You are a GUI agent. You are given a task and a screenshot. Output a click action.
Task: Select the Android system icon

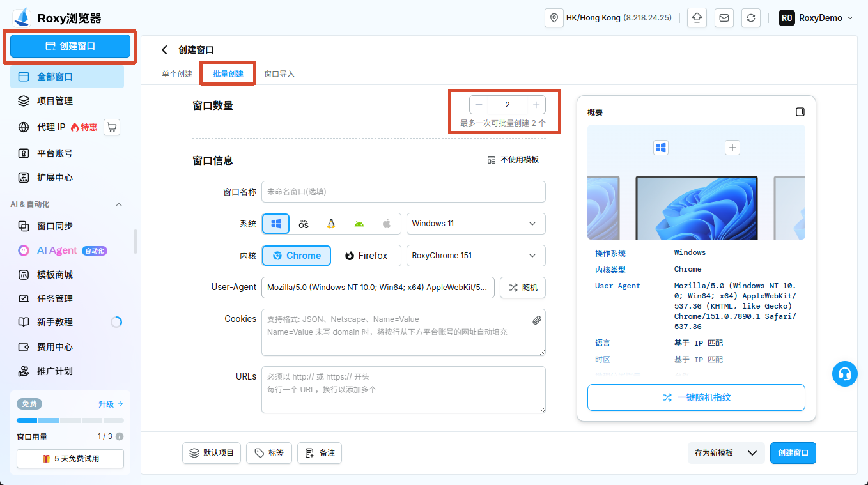point(359,224)
